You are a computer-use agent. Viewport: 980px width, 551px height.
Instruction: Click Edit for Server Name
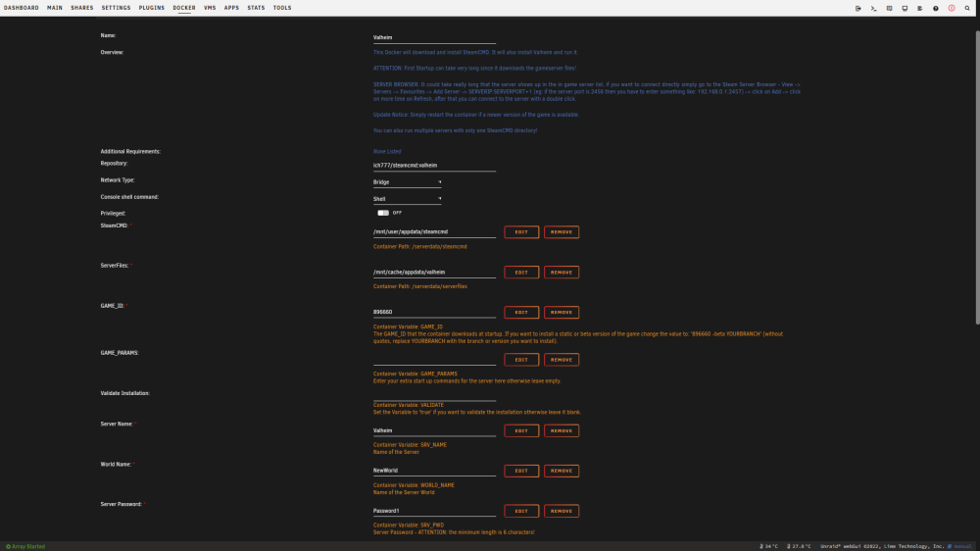[x=521, y=431]
